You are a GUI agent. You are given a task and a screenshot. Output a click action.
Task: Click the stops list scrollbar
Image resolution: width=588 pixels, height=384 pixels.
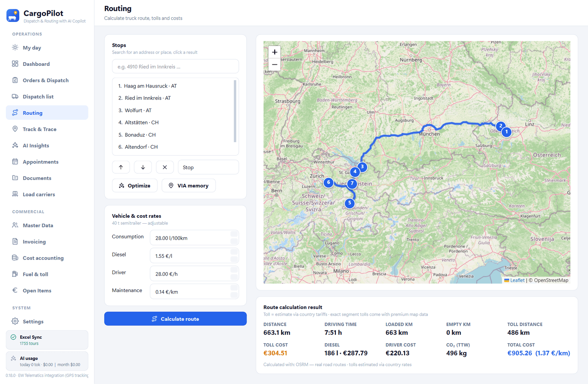[x=235, y=111]
